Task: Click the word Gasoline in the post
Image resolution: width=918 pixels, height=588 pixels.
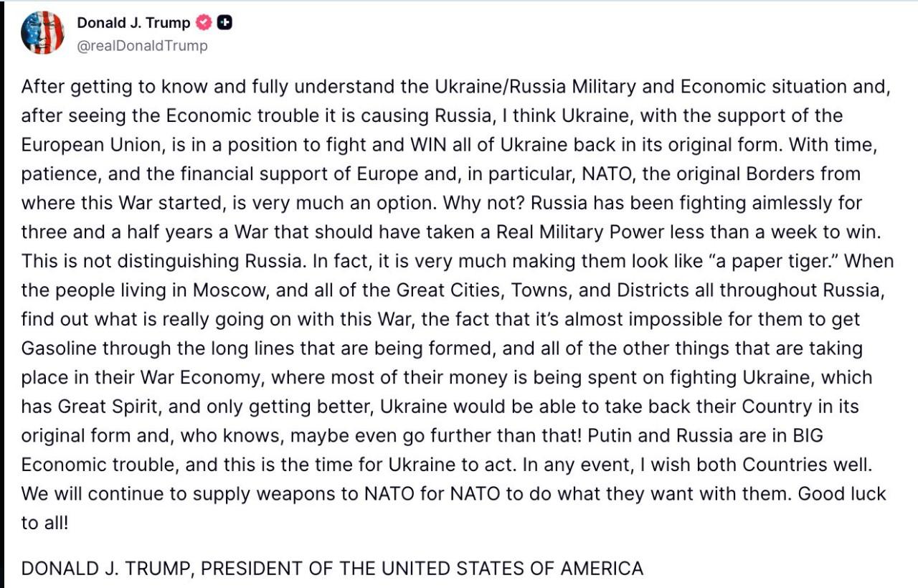Action: [x=60, y=348]
